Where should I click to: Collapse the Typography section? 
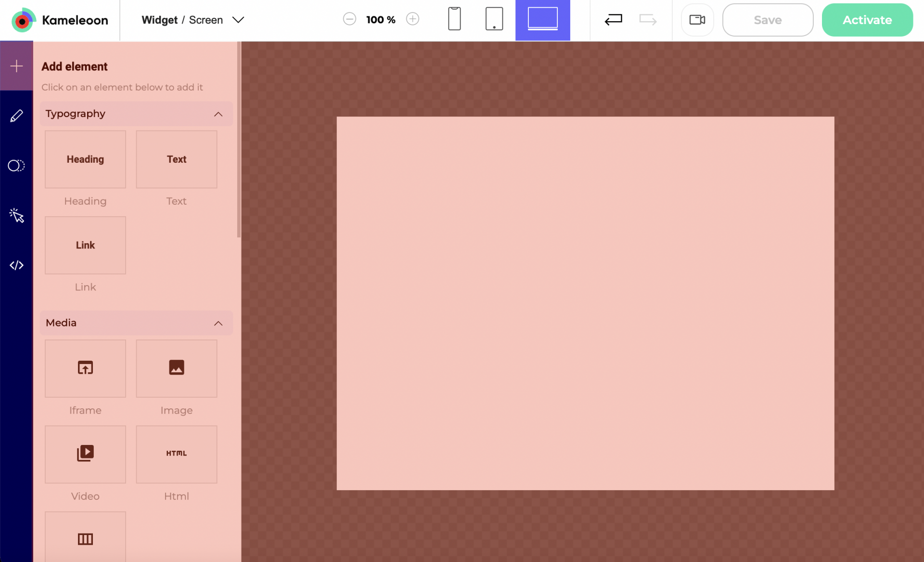tap(218, 114)
